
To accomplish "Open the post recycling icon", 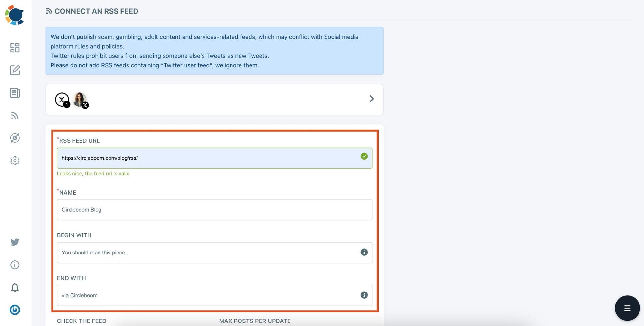I will click(x=14, y=138).
